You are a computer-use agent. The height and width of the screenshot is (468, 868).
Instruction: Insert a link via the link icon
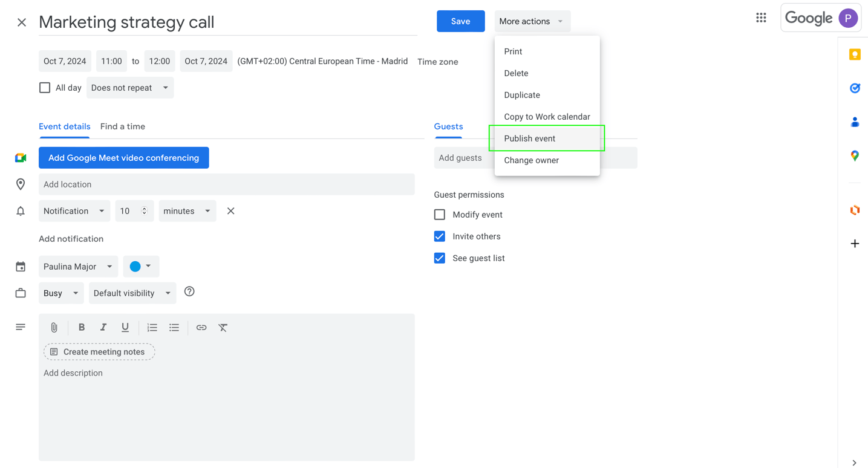201,327
